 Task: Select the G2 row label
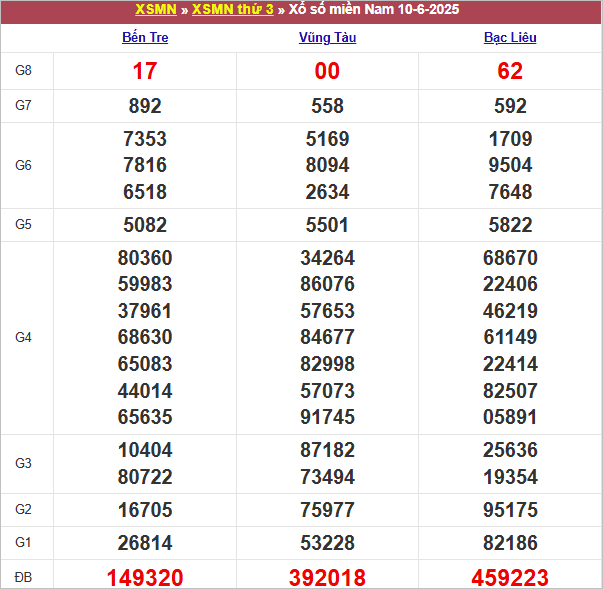point(23,509)
